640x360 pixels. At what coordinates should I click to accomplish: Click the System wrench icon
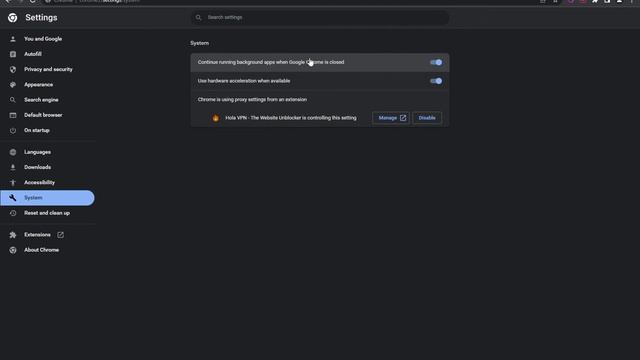(13, 198)
